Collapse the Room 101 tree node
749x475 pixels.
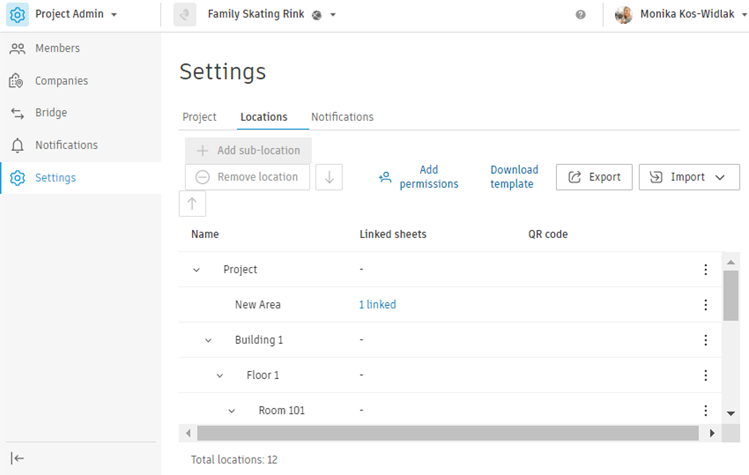[232, 410]
